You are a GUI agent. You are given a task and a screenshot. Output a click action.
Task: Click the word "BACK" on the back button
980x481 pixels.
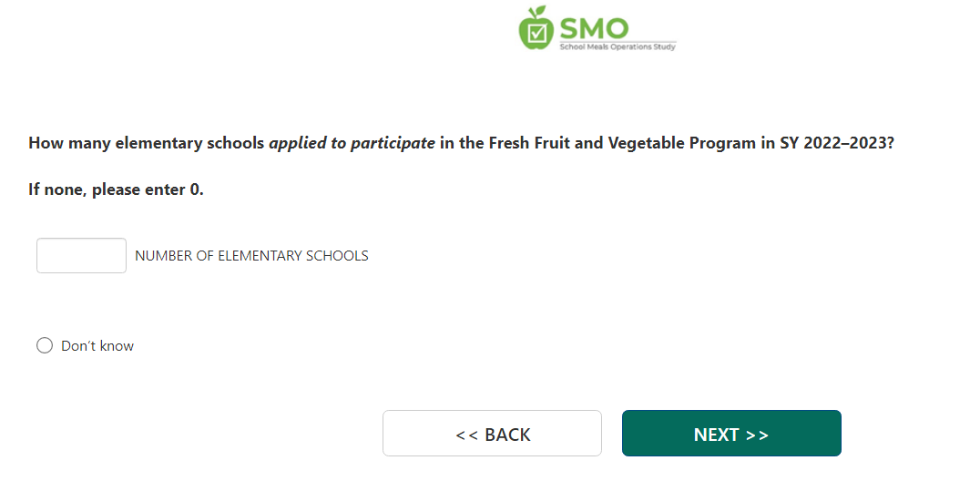[507, 435]
